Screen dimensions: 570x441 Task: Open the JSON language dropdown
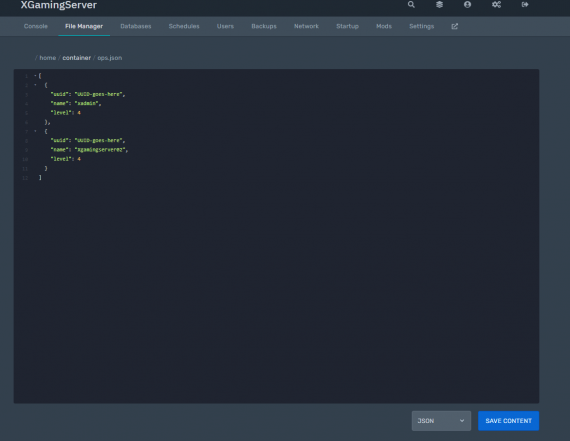(x=441, y=421)
